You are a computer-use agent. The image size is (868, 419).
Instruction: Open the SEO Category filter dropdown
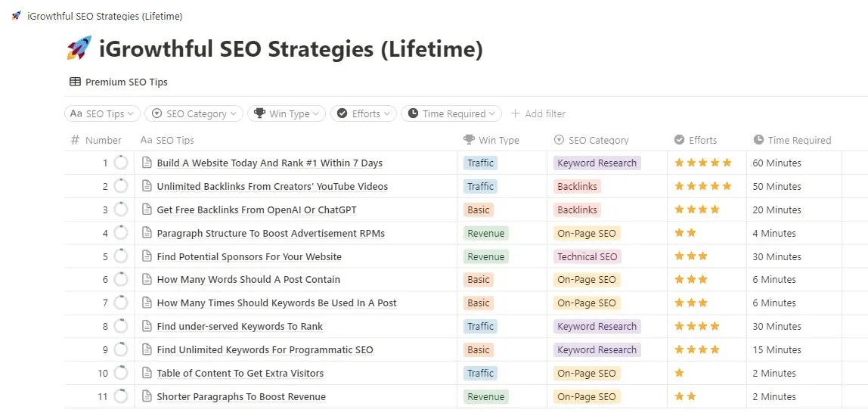click(x=194, y=113)
